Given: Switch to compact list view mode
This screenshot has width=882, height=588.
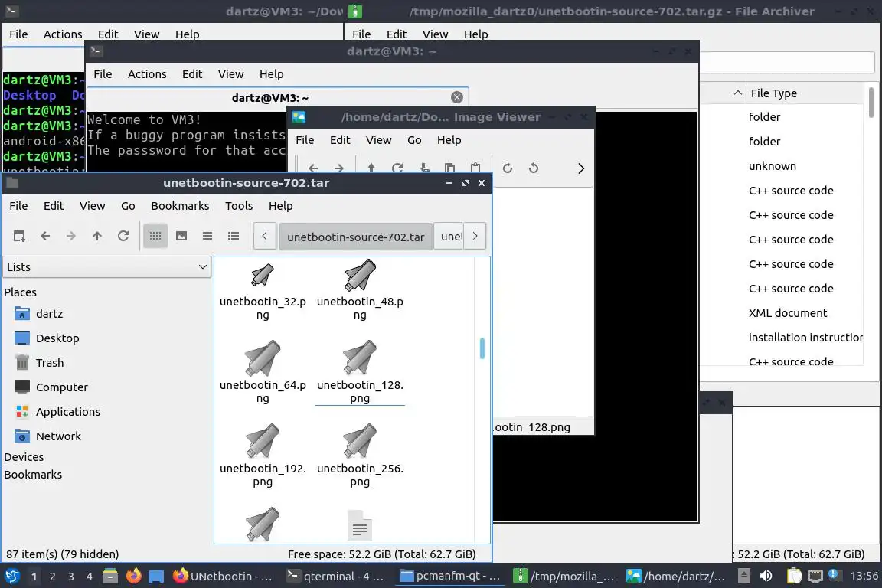Looking at the screenshot, I should [x=207, y=236].
